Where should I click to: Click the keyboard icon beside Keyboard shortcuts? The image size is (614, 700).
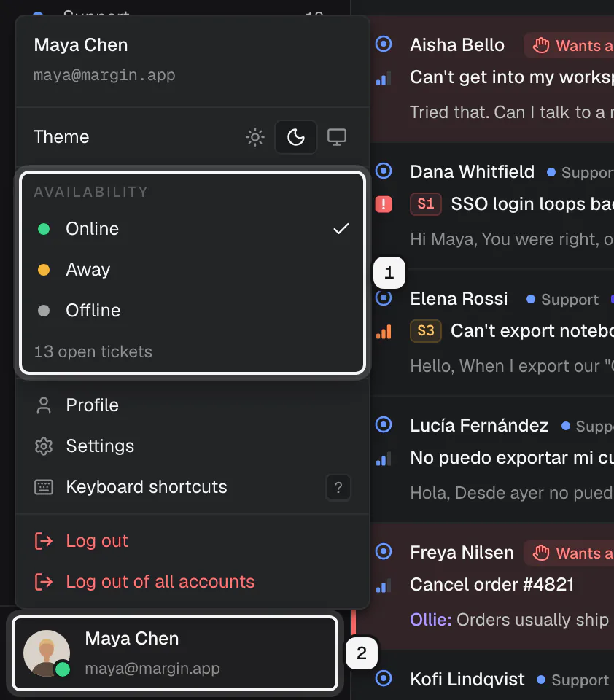click(44, 487)
